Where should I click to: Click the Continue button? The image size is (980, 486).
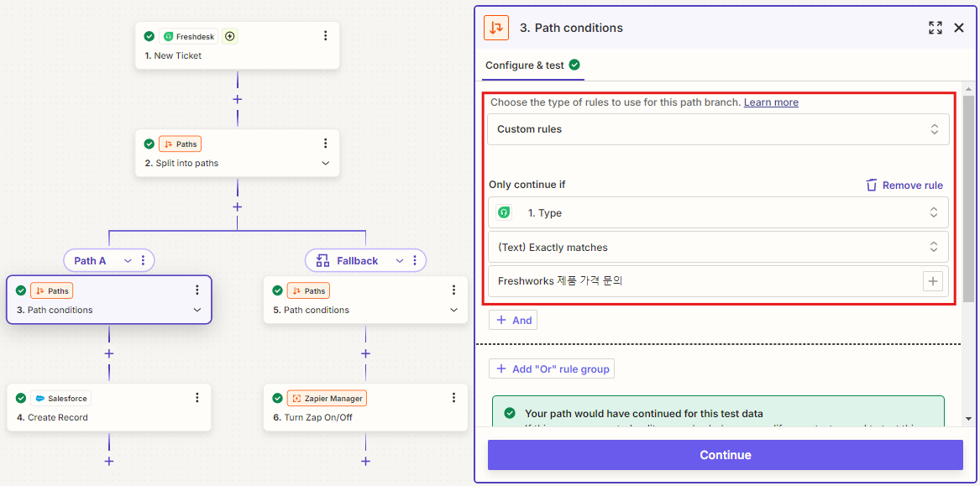(x=725, y=455)
